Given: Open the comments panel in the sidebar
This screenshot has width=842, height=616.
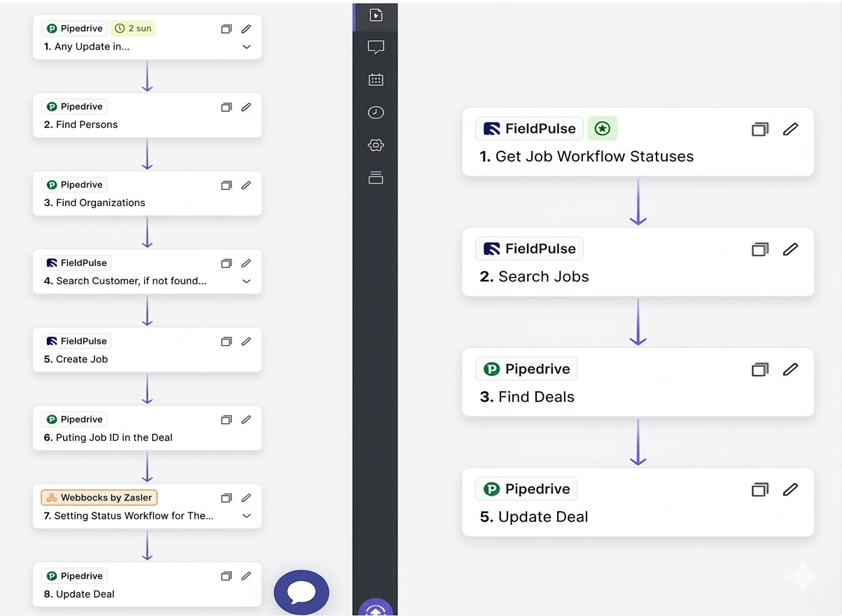Looking at the screenshot, I should (376, 47).
